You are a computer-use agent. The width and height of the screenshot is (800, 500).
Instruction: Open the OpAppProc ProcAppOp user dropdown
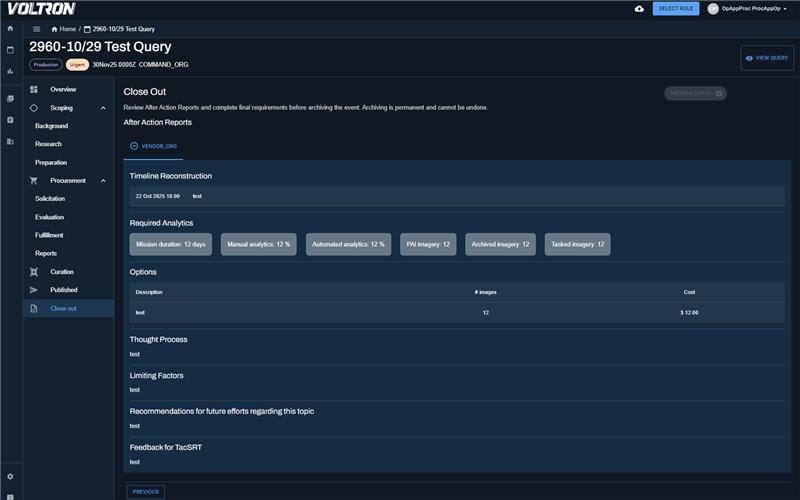click(x=751, y=9)
